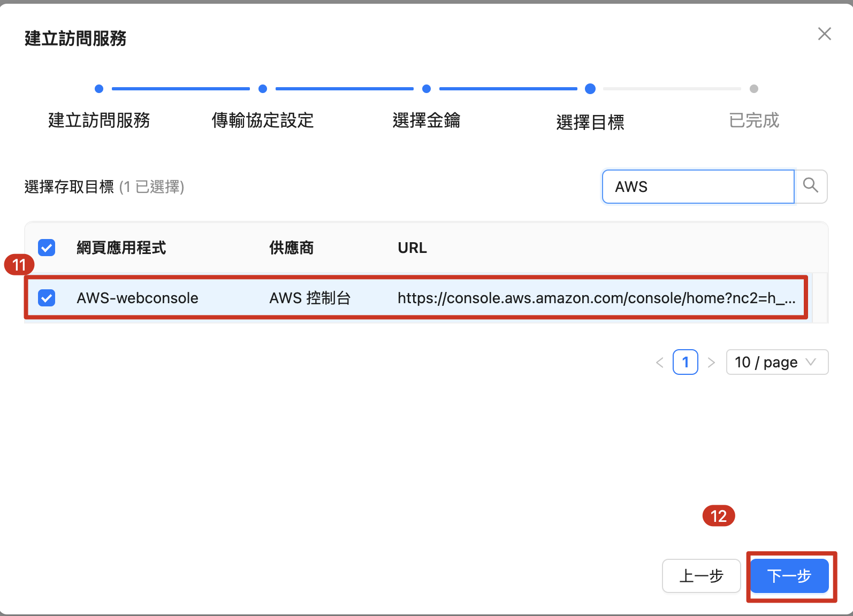Viewport: 853px width, 616px height.
Task: Click the 供應商 column header
Action: [x=292, y=248]
